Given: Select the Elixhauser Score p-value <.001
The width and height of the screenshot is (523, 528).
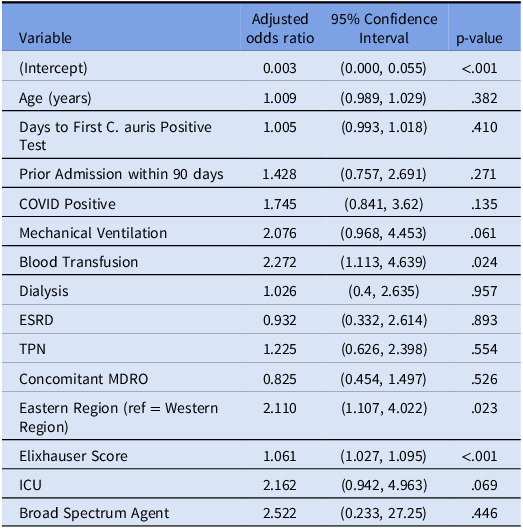Looking at the screenshot, I should (479, 456).
